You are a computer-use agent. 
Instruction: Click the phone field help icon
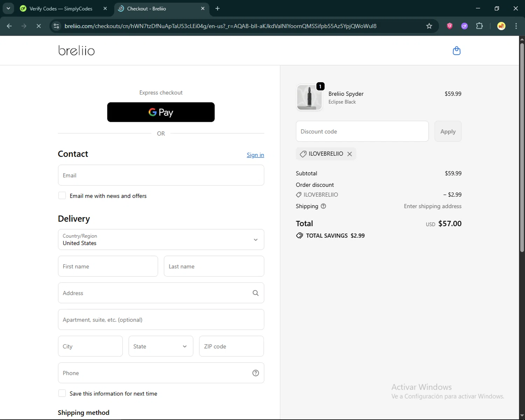255,373
